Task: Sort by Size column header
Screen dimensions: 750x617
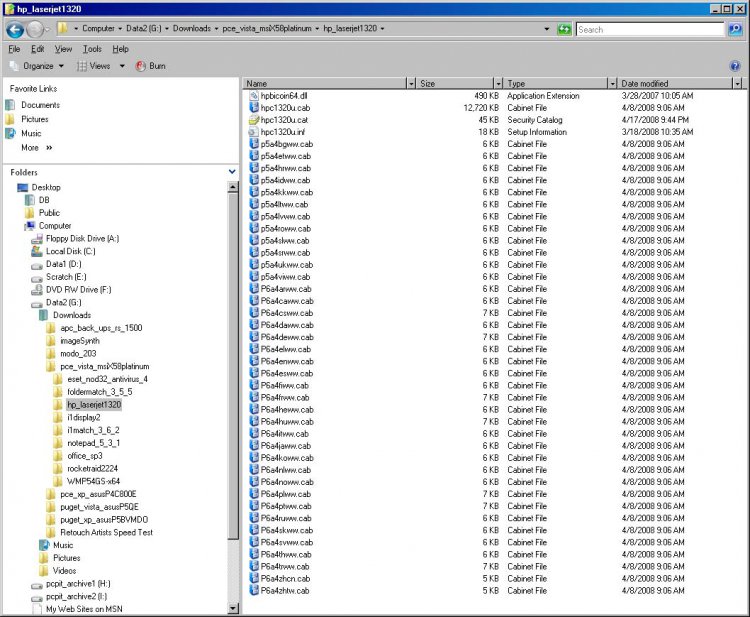Action: coord(455,84)
